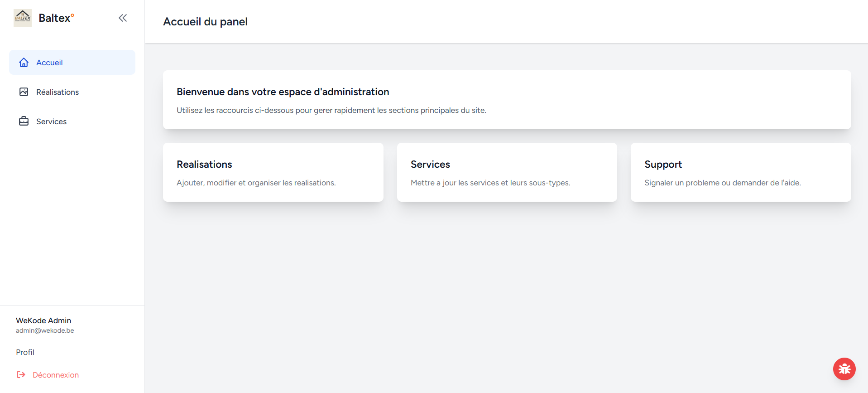Image resolution: width=868 pixels, height=393 pixels.
Task: Open the Accueil menu item
Action: point(49,63)
